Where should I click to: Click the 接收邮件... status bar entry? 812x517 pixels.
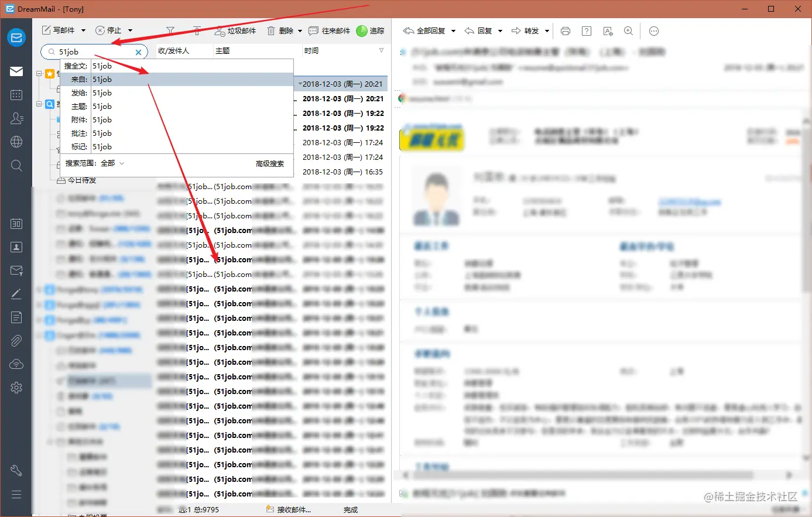coord(289,509)
